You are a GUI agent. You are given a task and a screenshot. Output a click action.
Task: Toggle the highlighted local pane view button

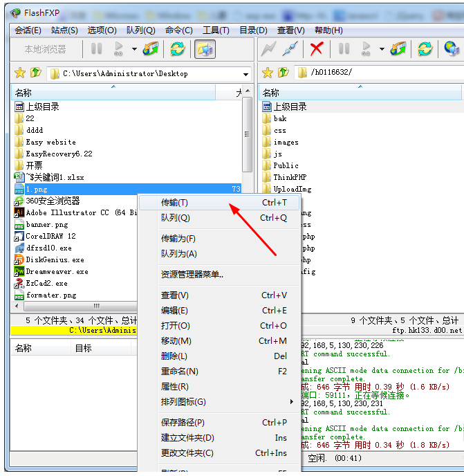point(205,48)
